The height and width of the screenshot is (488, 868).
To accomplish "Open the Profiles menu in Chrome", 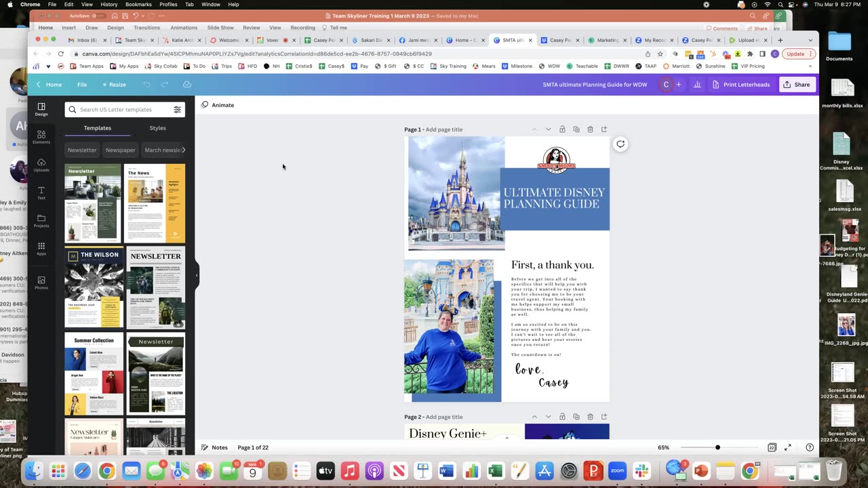I will (168, 4).
